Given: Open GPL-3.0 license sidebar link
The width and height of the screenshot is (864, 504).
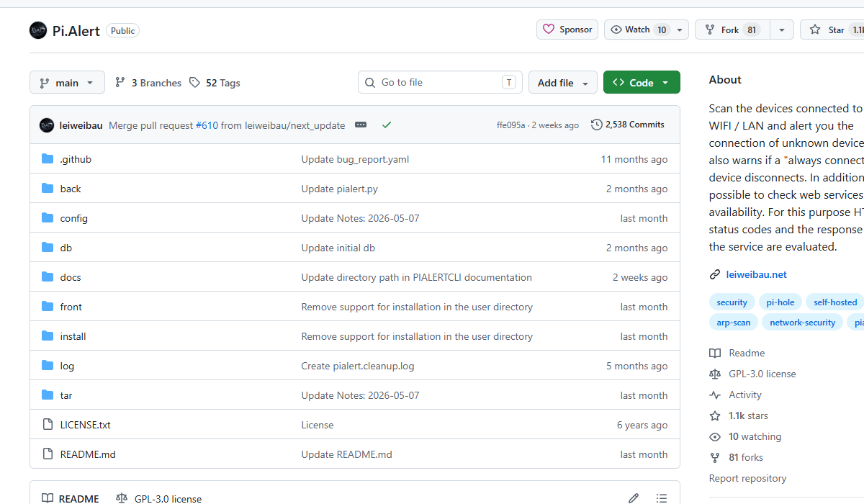Looking at the screenshot, I should pos(752,374).
